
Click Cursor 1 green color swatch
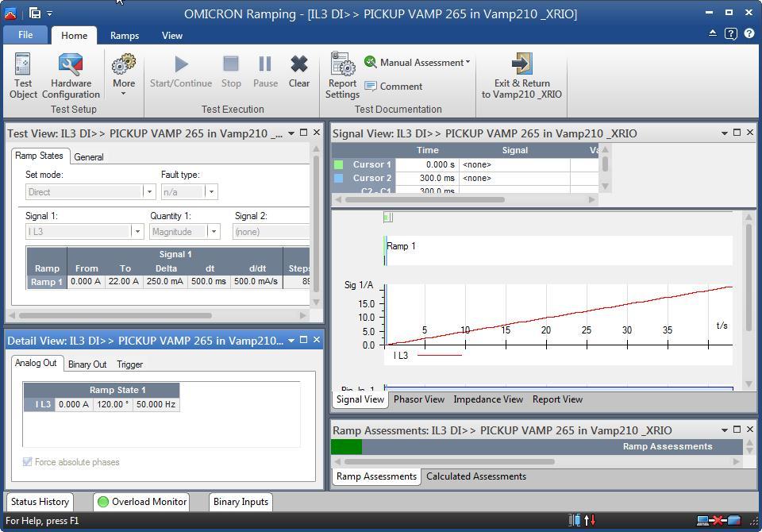coord(339,164)
